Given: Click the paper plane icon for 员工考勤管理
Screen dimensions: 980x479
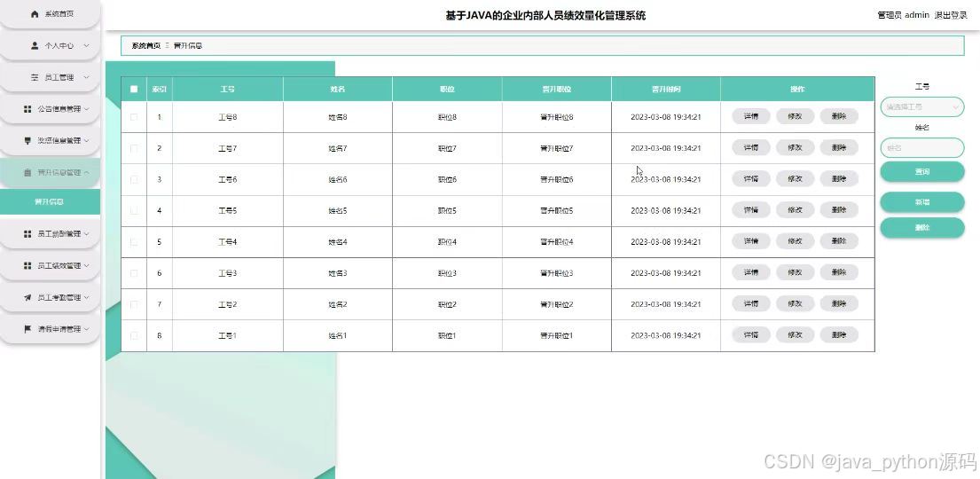Looking at the screenshot, I should pos(27,298).
